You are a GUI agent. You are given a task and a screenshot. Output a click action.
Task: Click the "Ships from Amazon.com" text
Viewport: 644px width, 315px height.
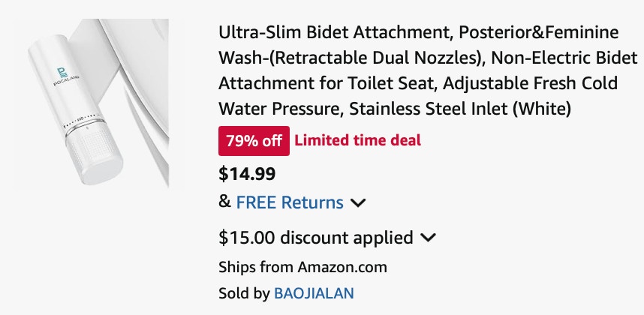pyautogui.click(x=302, y=268)
